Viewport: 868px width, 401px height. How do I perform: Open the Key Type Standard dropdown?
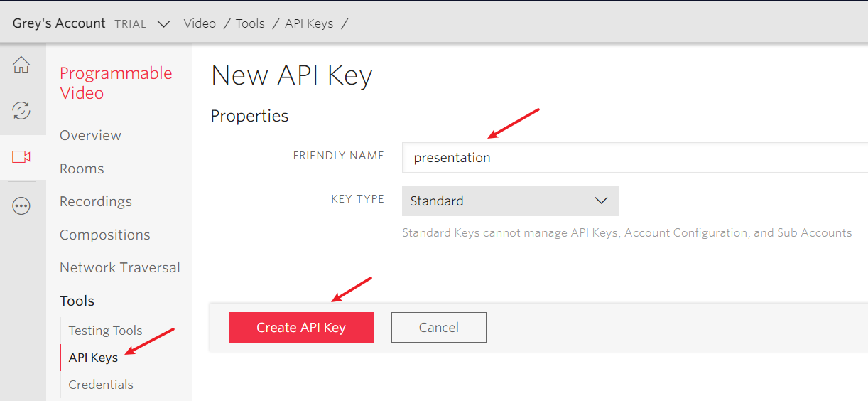point(510,200)
